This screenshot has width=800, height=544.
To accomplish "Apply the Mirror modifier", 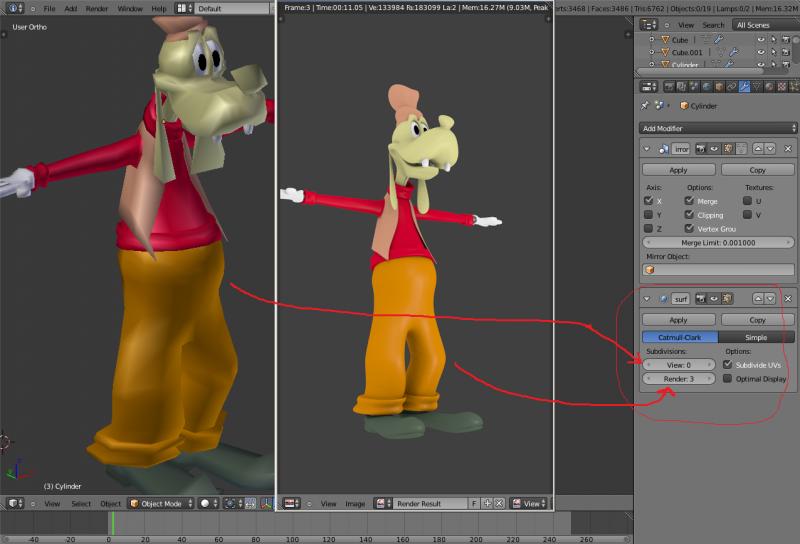I will [678, 170].
